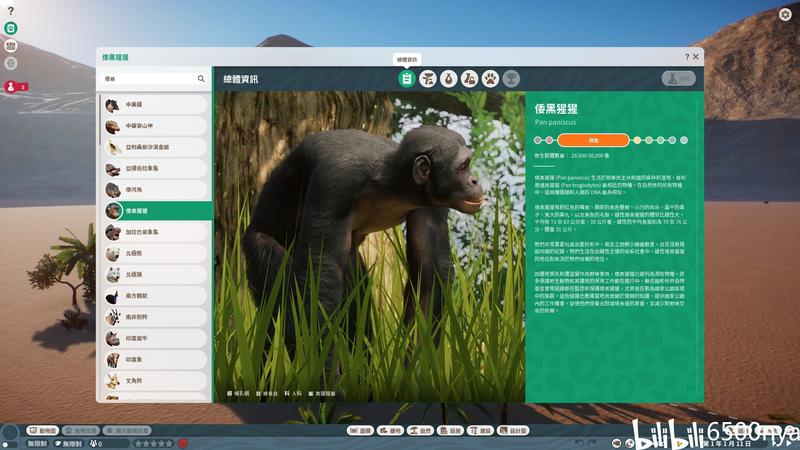Click the animal list scrollbar
The width and height of the screenshot is (800, 450).
point(99,120)
